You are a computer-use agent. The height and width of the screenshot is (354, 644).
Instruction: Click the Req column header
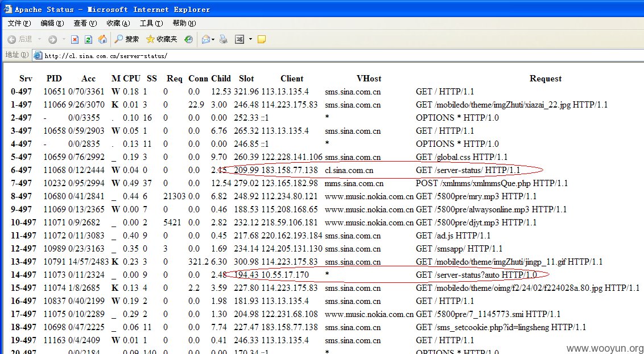point(175,79)
